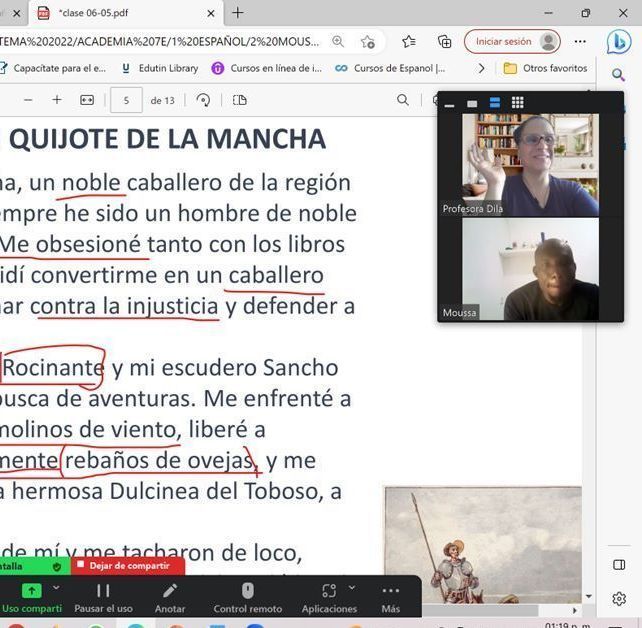The height and width of the screenshot is (628, 642).
Task: Open the Bing Copilot sidebar icon
Action: [618, 42]
